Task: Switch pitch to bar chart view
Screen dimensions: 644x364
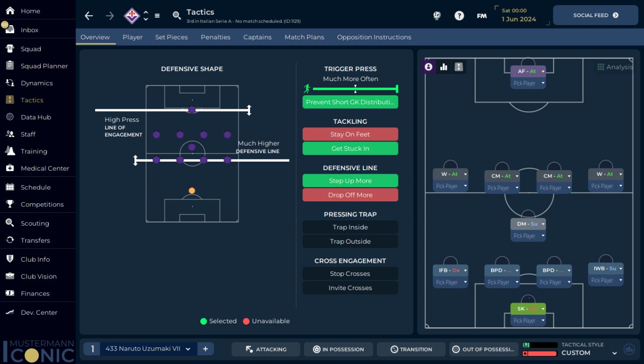Action: [444, 67]
